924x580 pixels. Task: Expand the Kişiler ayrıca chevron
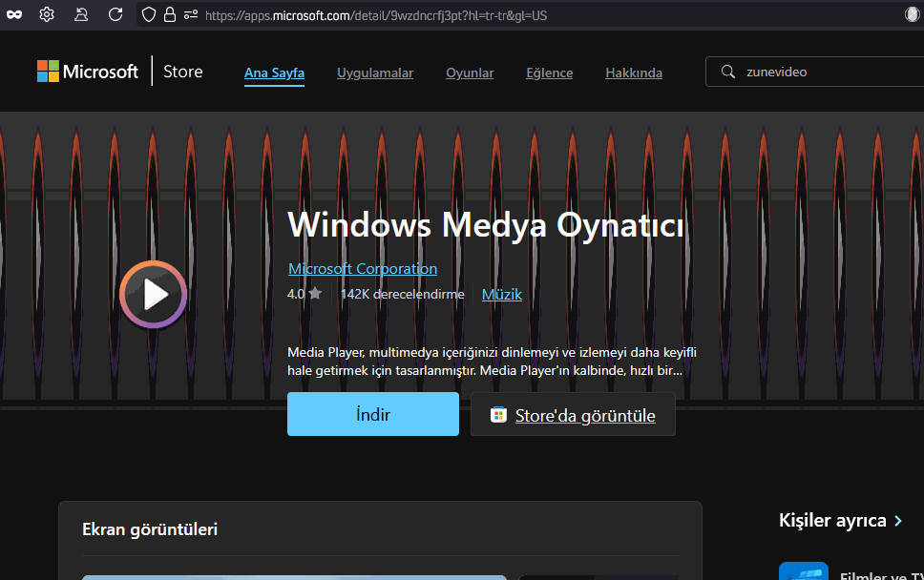point(898,521)
